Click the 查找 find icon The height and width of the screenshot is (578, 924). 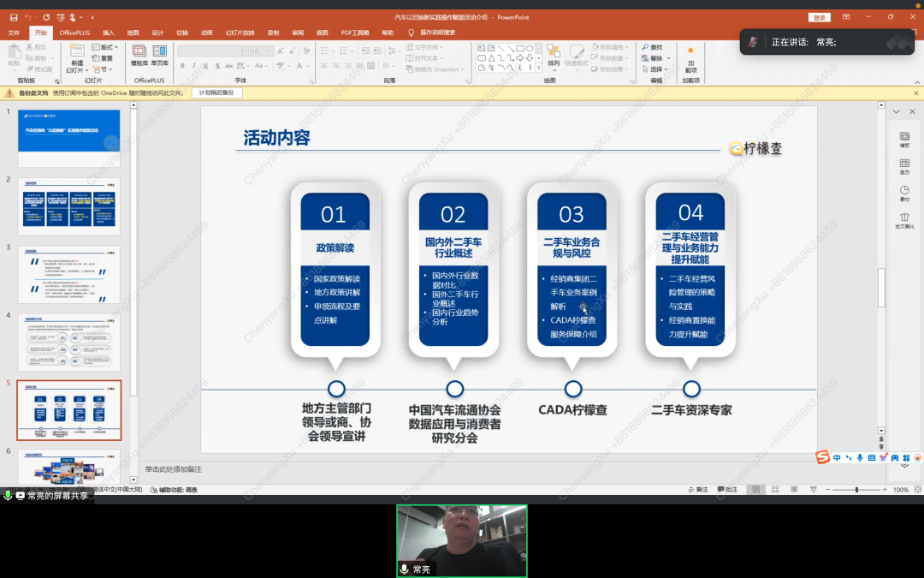[x=656, y=47]
